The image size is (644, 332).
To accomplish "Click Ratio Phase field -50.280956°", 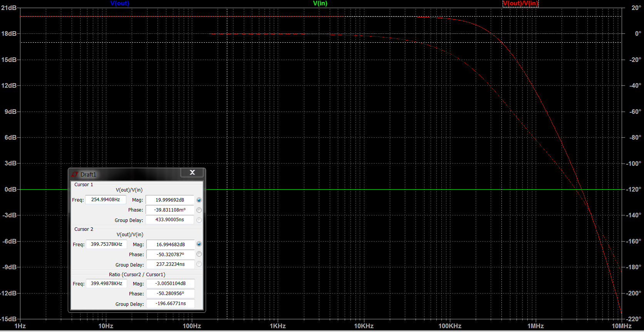I will [171, 294].
